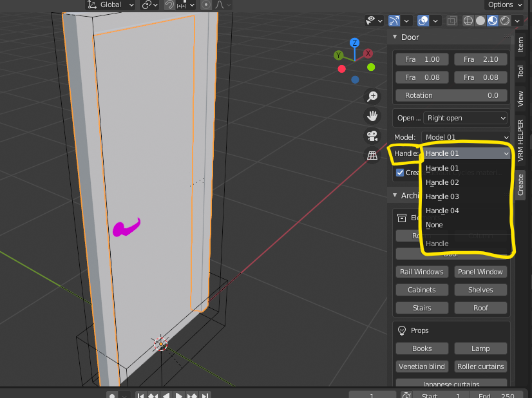Switch to wireframe viewport shading
The height and width of the screenshot is (398, 532).
pos(468,21)
